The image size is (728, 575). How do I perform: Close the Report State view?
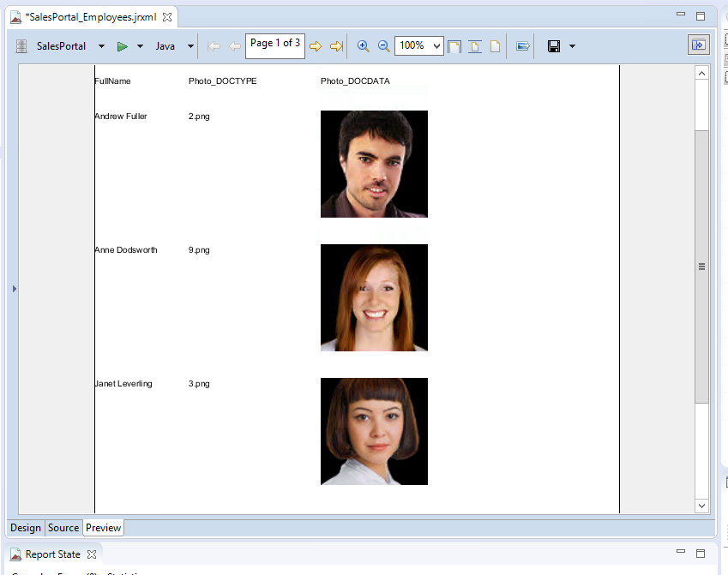coord(92,554)
